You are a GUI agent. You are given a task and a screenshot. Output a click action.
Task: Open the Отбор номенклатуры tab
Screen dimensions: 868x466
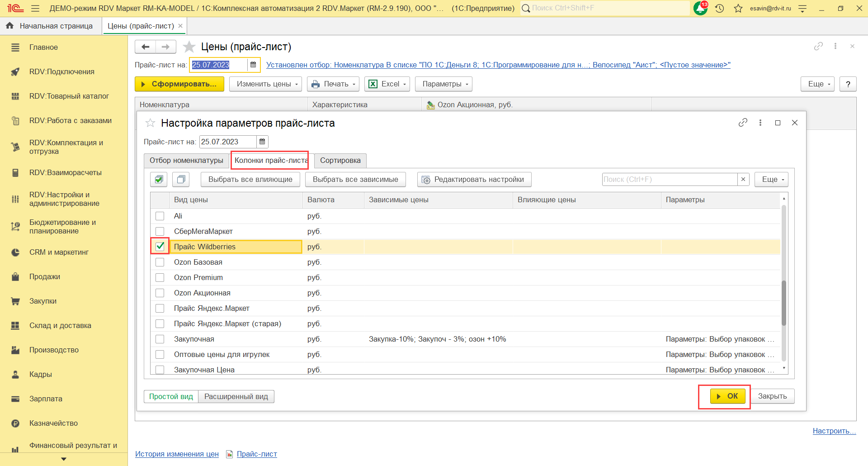coord(186,161)
